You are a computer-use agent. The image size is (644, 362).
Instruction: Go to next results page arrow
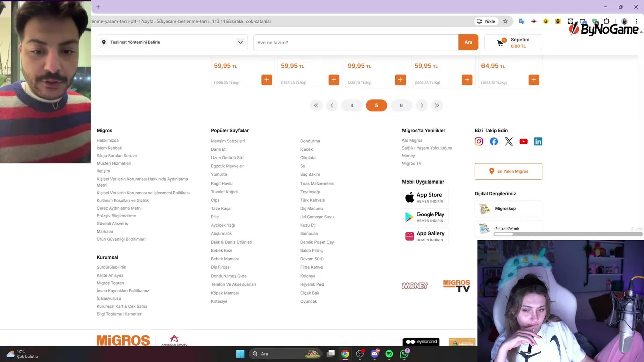422,105
